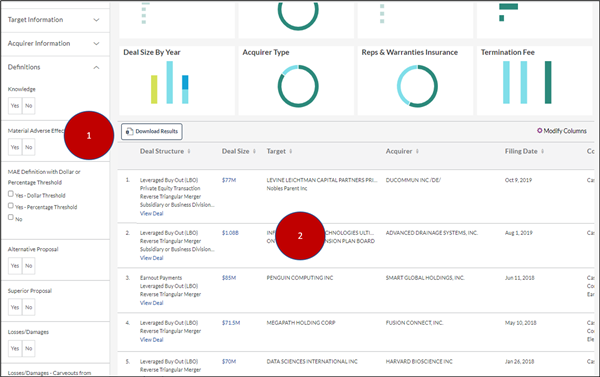The width and height of the screenshot is (600, 377).
Task: Click the $70M deal size link
Action: pyautogui.click(x=229, y=361)
